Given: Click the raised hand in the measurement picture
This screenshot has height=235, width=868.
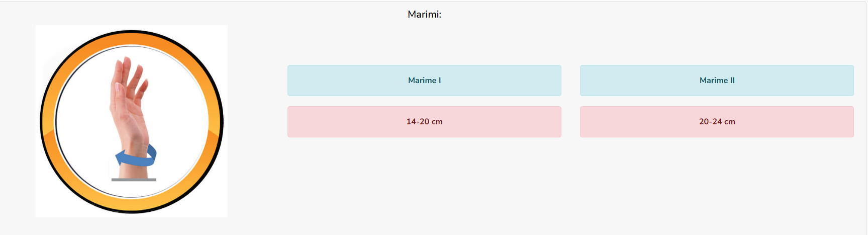Looking at the screenshot, I should 130,117.
